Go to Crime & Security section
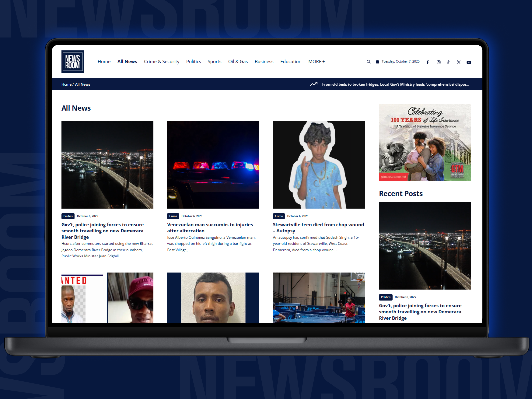The image size is (532, 399). point(161,62)
